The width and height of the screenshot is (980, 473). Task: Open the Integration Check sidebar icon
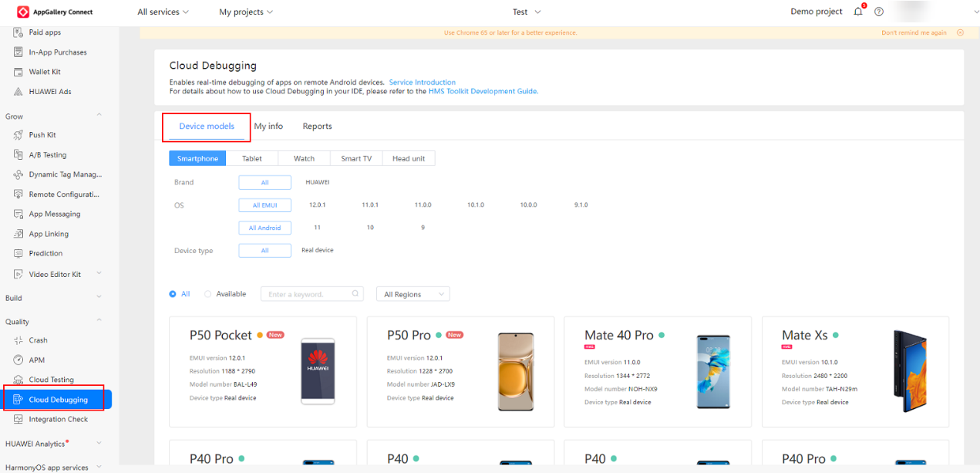(x=19, y=419)
